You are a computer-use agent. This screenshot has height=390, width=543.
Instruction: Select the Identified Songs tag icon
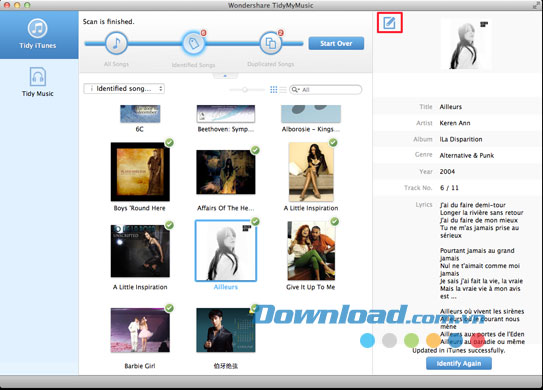click(193, 43)
